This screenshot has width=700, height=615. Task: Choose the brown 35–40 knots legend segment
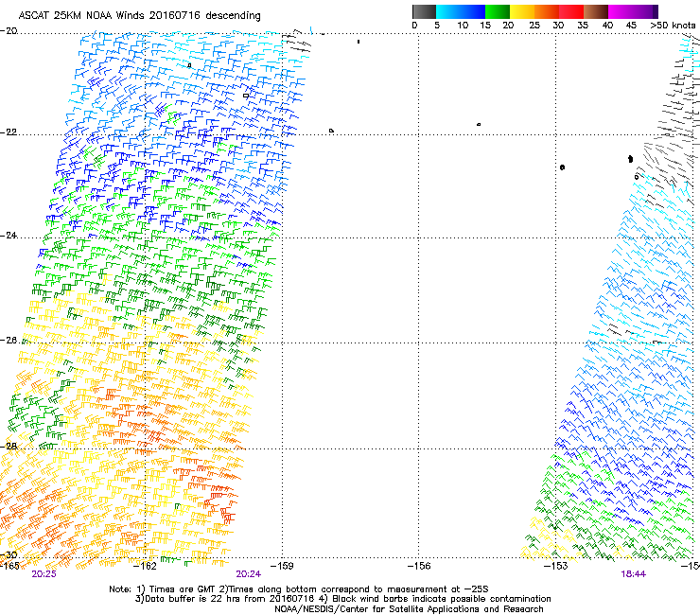tap(596, 11)
